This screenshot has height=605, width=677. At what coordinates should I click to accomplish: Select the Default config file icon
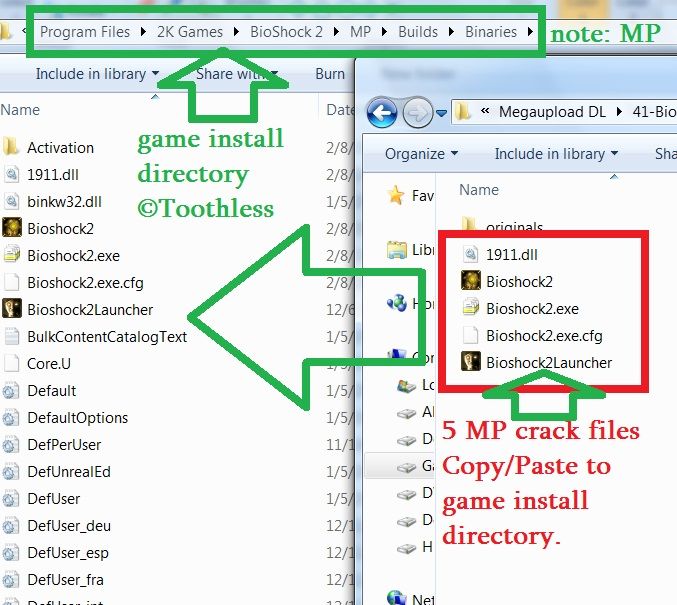10,391
